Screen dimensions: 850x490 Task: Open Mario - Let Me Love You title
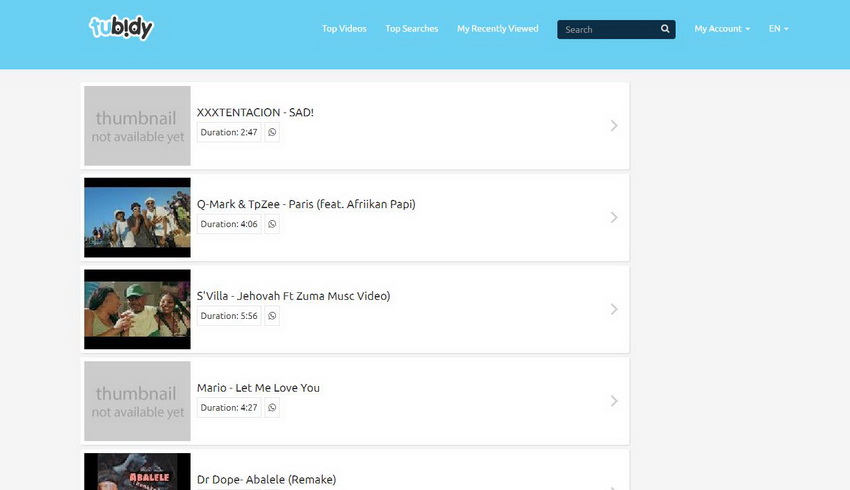click(258, 388)
